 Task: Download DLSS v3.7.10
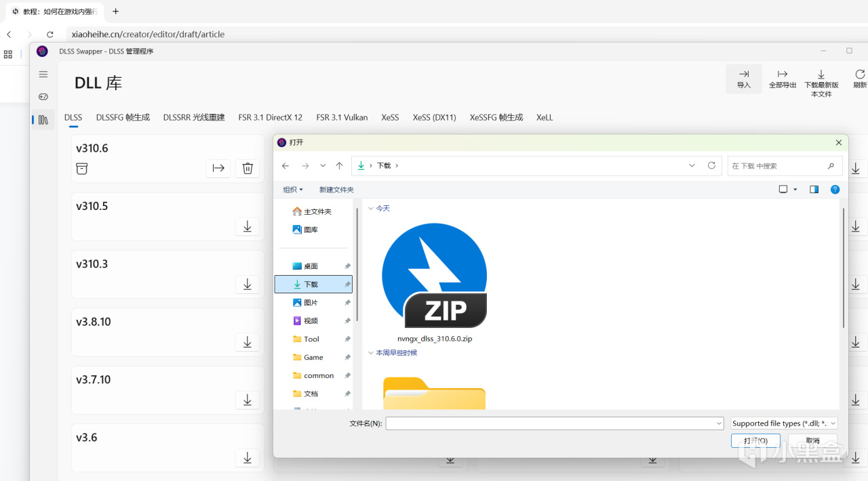click(x=248, y=400)
